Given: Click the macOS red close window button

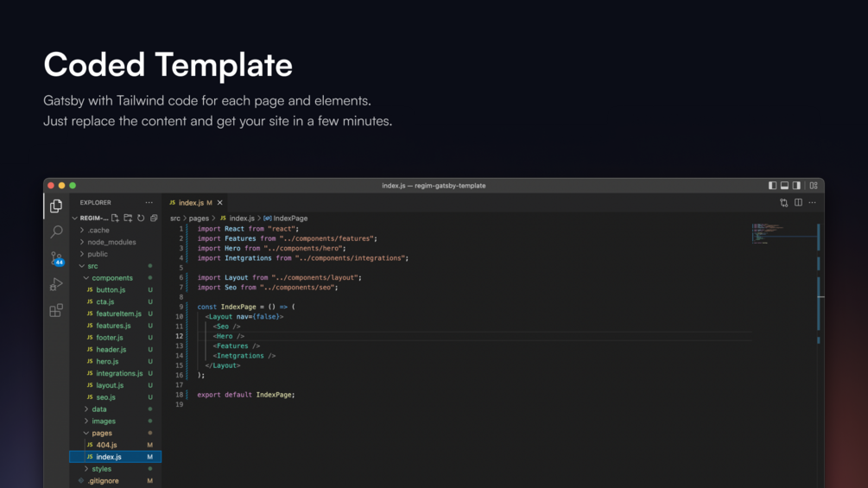Looking at the screenshot, I should coord(51,186).
